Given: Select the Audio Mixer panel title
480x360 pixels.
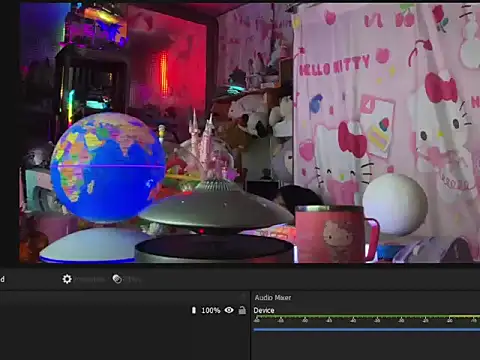Looking at the screenshot, I should tap(273, 297).
